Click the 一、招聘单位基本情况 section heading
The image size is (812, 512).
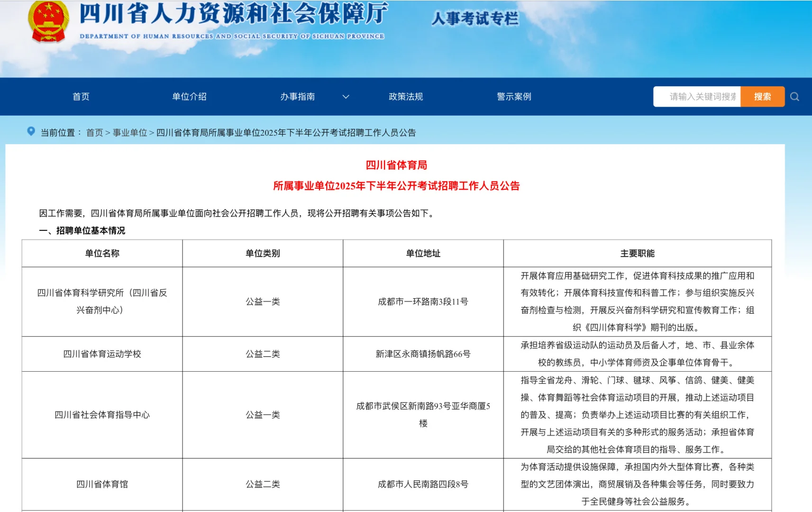[x=82, y=230]
